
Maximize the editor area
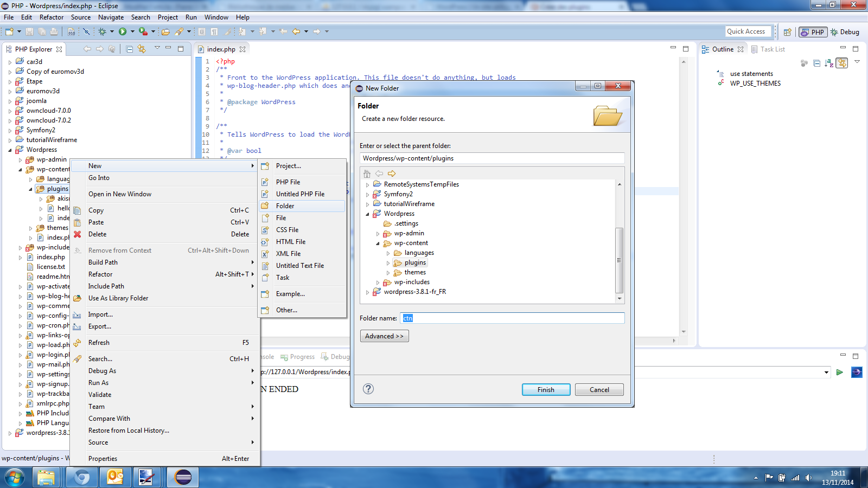point(686,49)
